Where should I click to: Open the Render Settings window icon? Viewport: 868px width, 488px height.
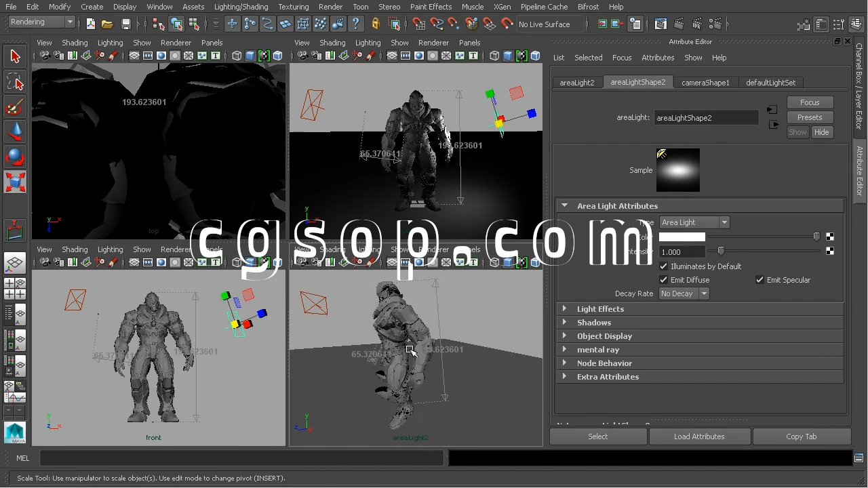(x=714, y=24)
